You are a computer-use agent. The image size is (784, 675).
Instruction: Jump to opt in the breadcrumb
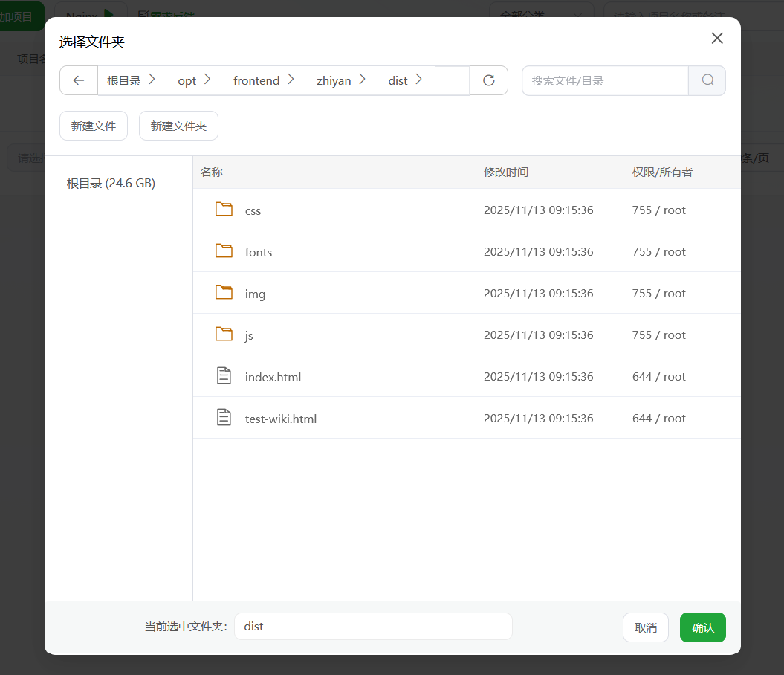[187, 80]
